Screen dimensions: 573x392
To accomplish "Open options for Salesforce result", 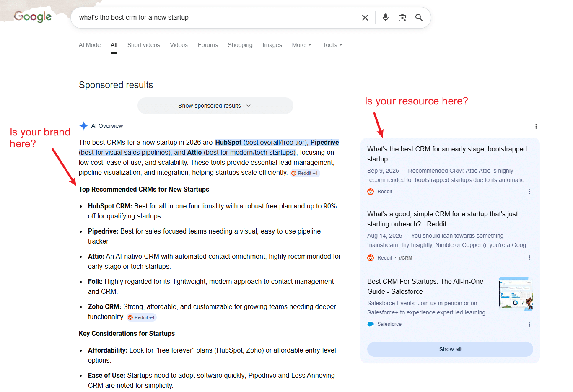I will [529, 324].
